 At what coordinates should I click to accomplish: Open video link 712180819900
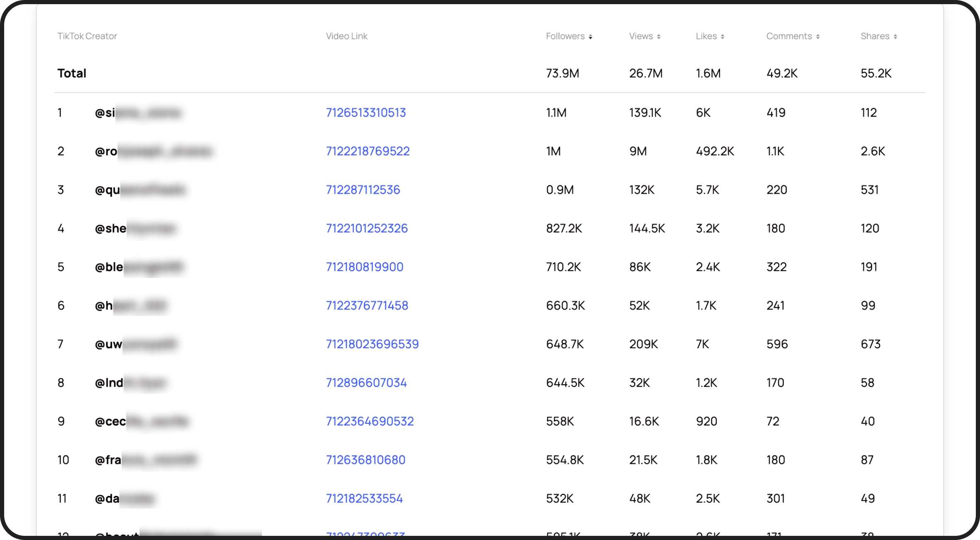365,267
